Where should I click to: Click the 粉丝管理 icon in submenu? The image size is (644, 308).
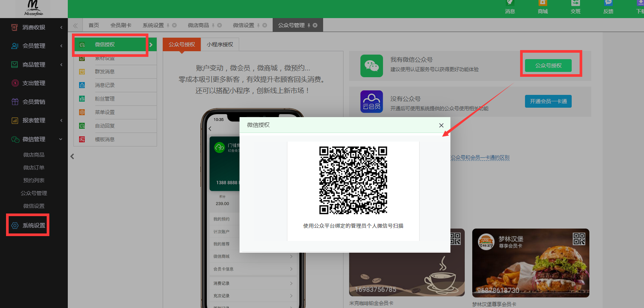pos(82,99)
